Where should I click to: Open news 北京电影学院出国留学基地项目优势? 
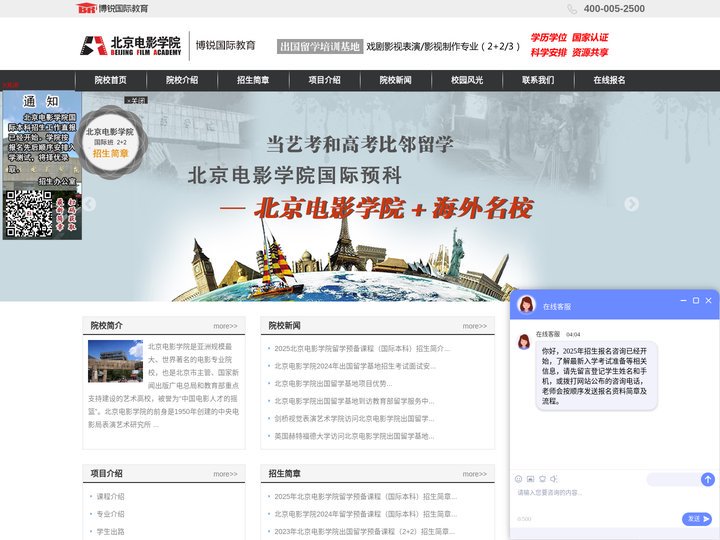[x=333, y=383]
